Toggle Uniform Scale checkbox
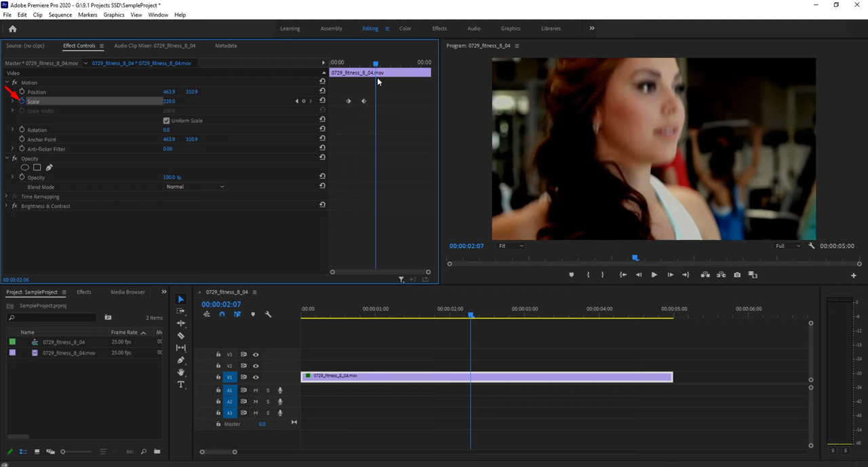The image size is (868, 467). 166,121
